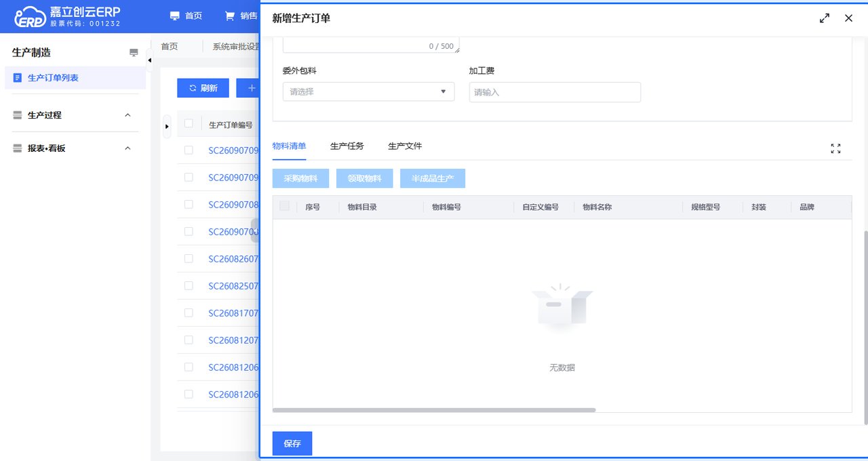This screenshot has width=868, height=461.
Task: Click the 生产制造 sidebar title
Action: point(31,53)
